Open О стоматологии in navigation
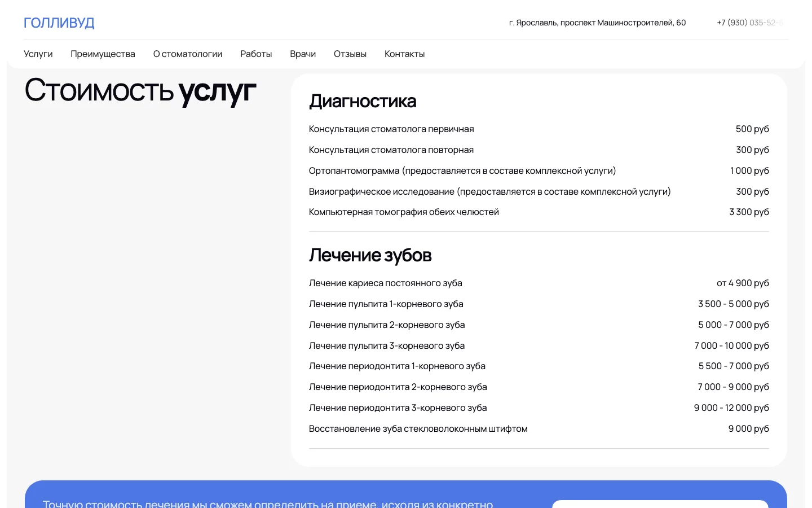The height and width of the screenshot is (508, 812). 188,54
